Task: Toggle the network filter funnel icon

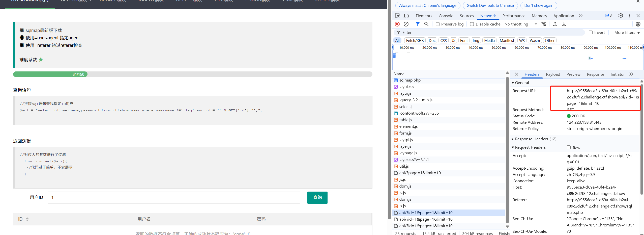Action: [418, 24]
